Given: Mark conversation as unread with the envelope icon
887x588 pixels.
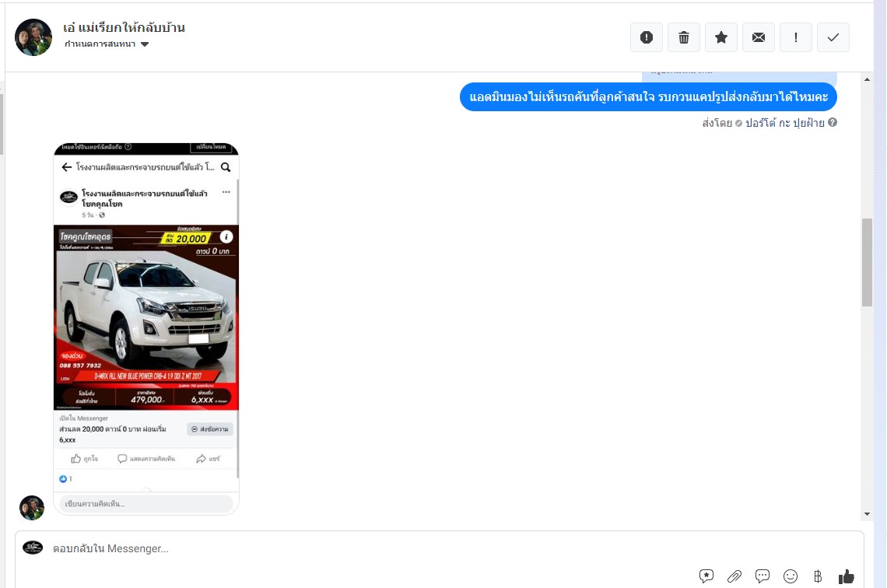Looking at the screenshot, I should coord(758,37).
